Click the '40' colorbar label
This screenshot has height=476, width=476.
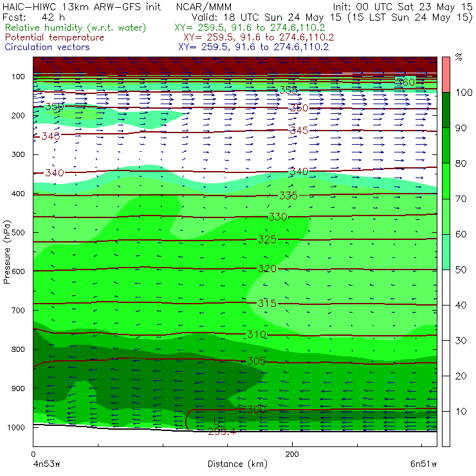pyautogui.click(x=461, y=305)
